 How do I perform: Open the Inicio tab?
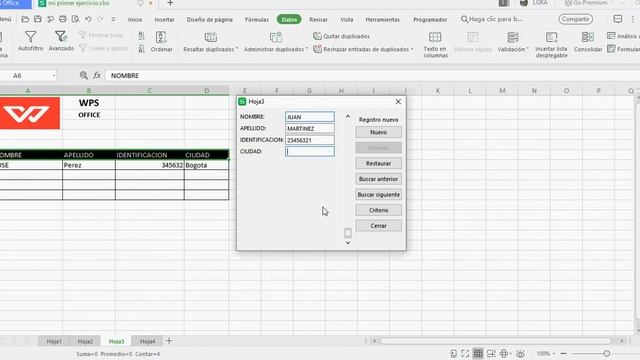(x=135, y=20)
